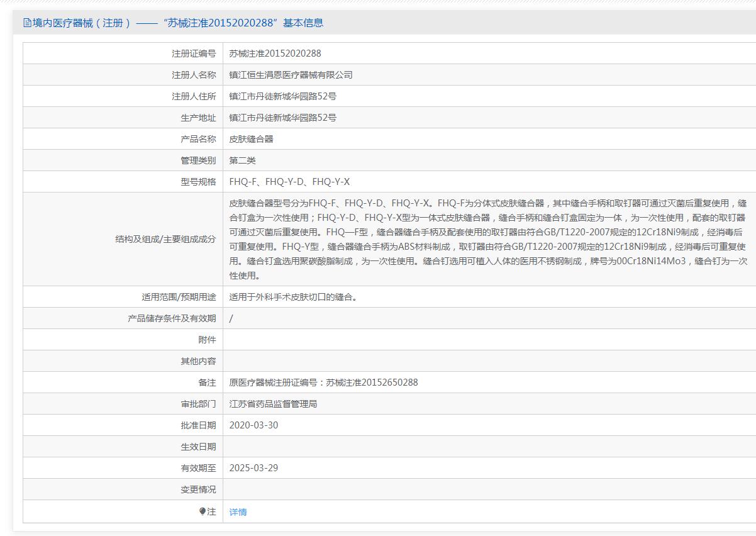Select the registration number value 苏械注准20152020288

point(275,53)
